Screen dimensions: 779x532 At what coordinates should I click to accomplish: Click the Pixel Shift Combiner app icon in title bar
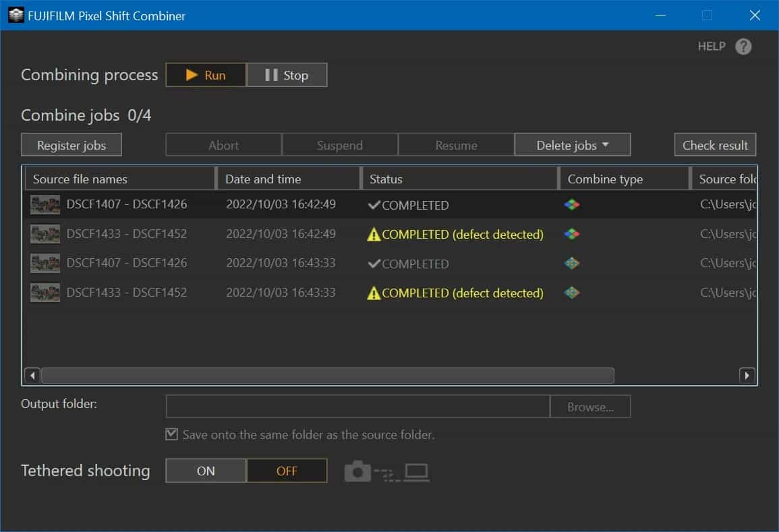tap(16, 16)
